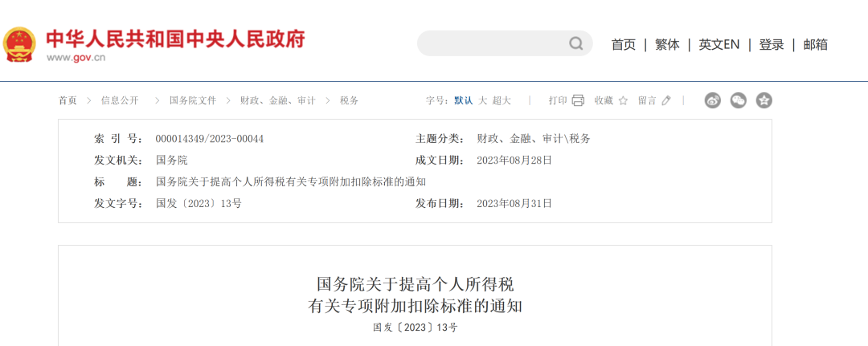Click the 发布日期 label

click(x=440, y=203)
